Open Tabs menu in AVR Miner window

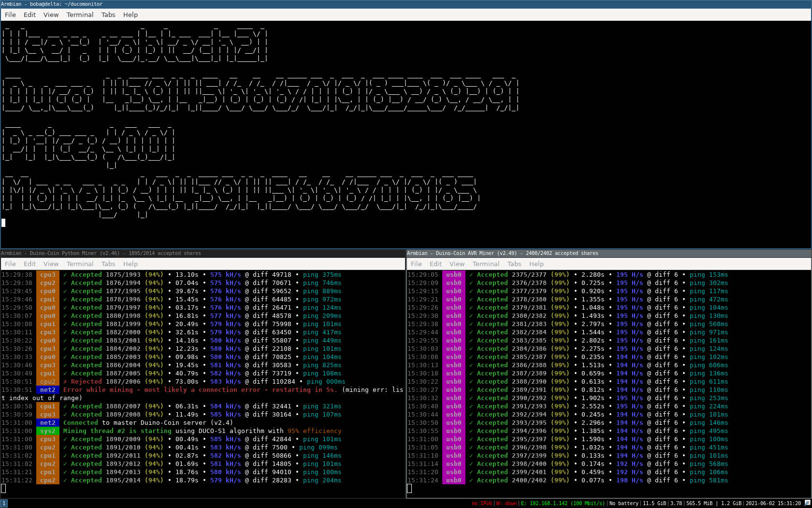pyautogui.click(x=514, y=264)
